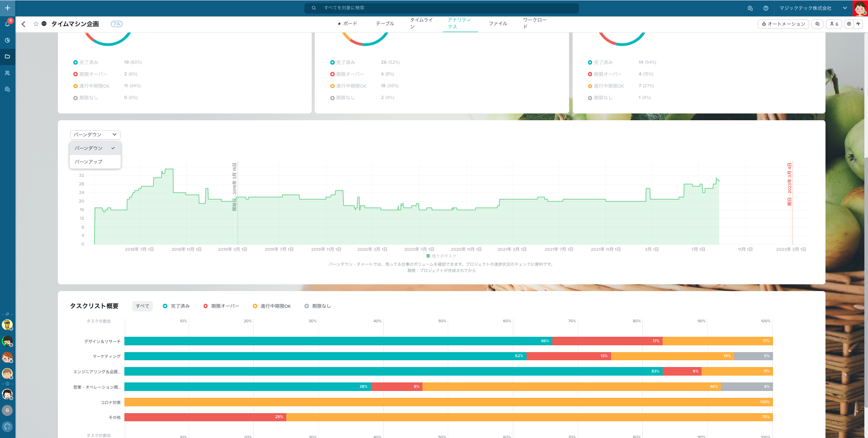This screenshot has width=868, height=438.
Task: Switch to the ファイル tab
Action: [498, 24]
